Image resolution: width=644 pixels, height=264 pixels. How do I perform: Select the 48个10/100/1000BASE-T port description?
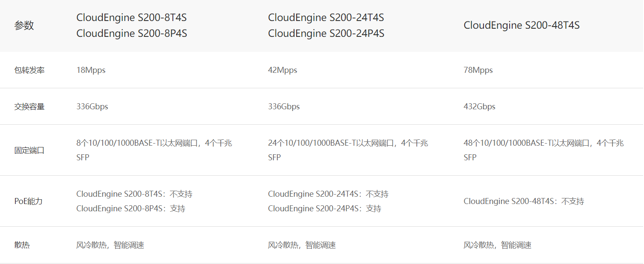[543, 144]
